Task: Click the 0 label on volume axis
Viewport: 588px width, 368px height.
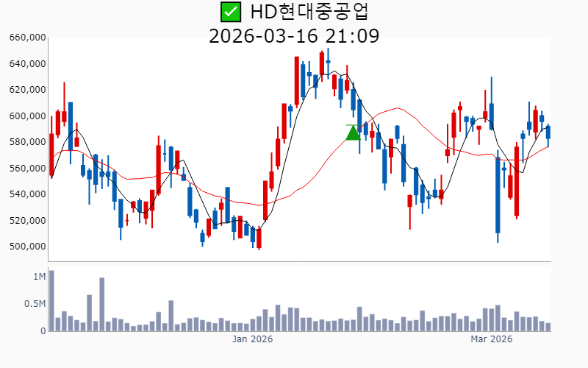Action: 42,331
